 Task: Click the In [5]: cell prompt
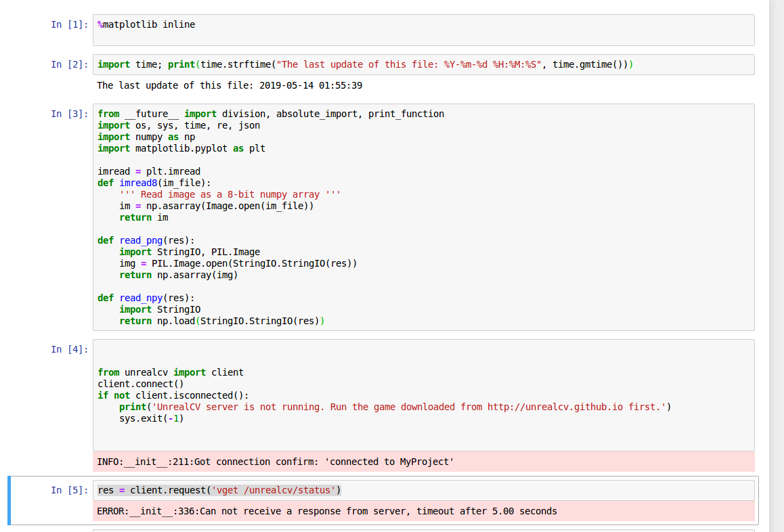point(68,490)
